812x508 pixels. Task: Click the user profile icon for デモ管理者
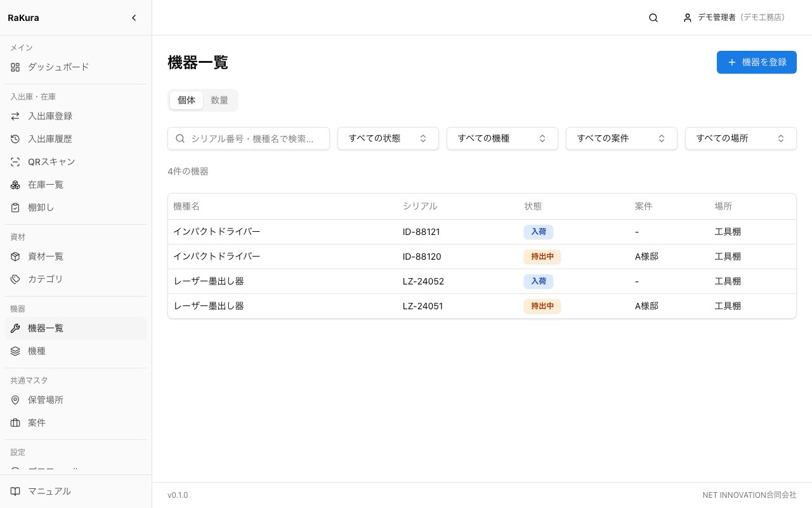pyautogui.click(x=688, y=18)
